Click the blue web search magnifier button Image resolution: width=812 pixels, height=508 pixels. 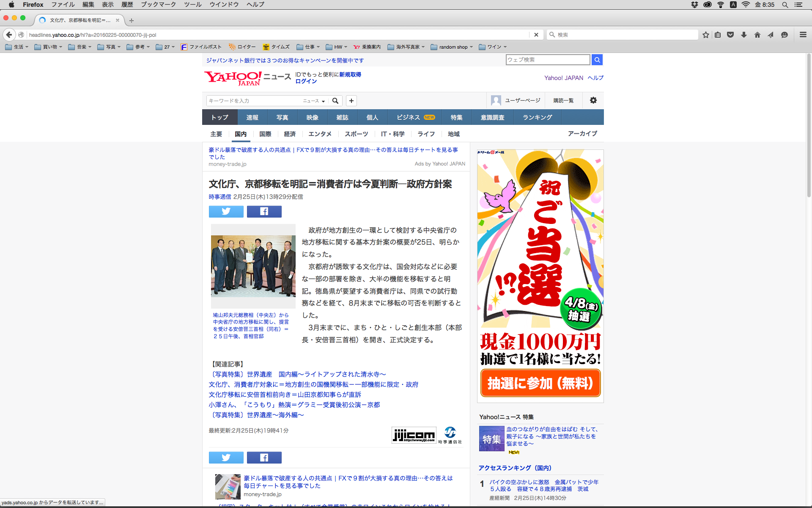(x=597, y=60)
